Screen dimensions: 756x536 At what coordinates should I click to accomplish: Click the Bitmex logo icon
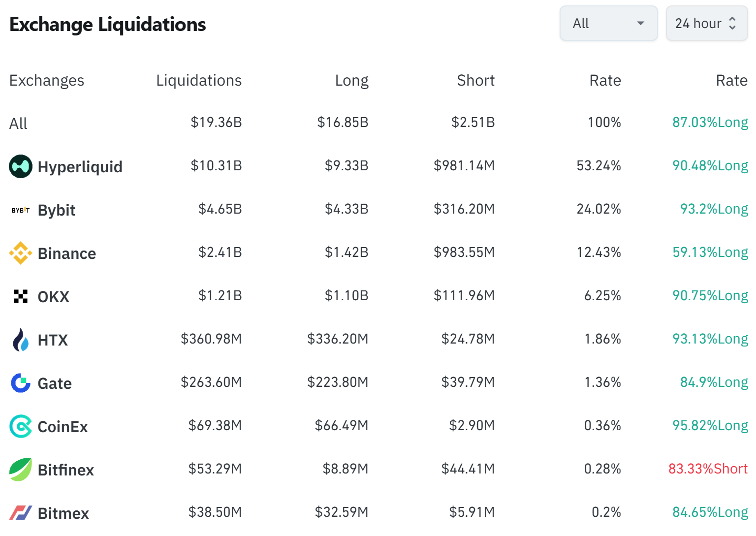(21, 513)
